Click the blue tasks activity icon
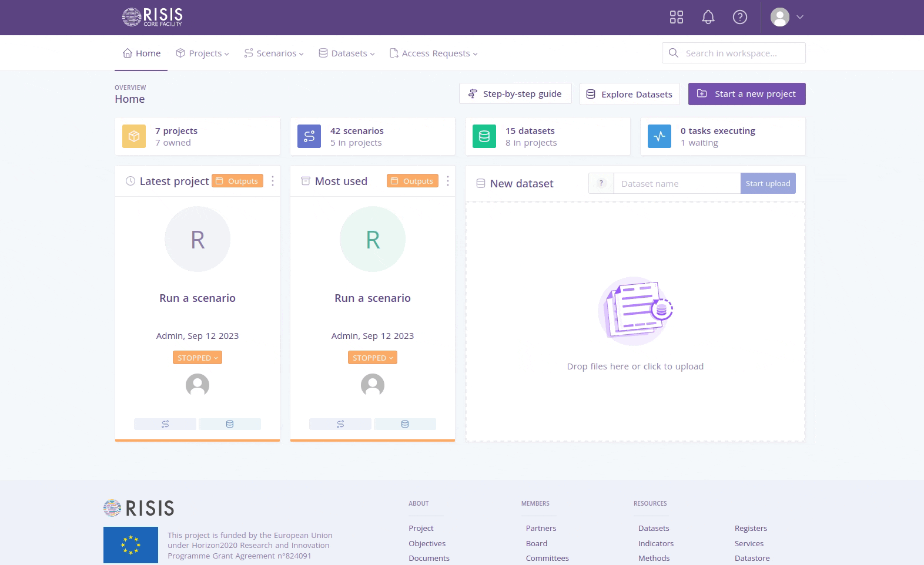 coord(659,136)
